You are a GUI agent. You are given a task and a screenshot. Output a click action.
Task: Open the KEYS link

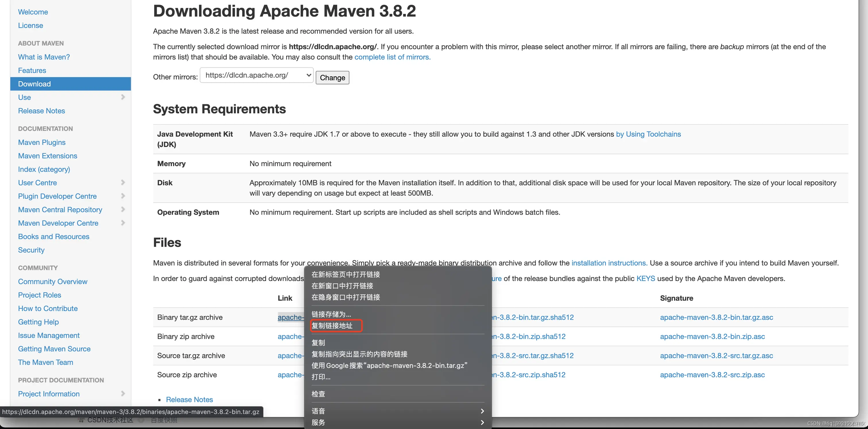click(645, 278)
